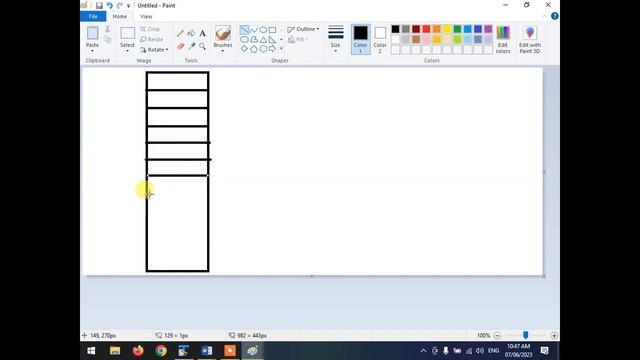Open File Explorer from taskbar
Image resolution: width=640 pixels, height=360 pixels.
115,351
